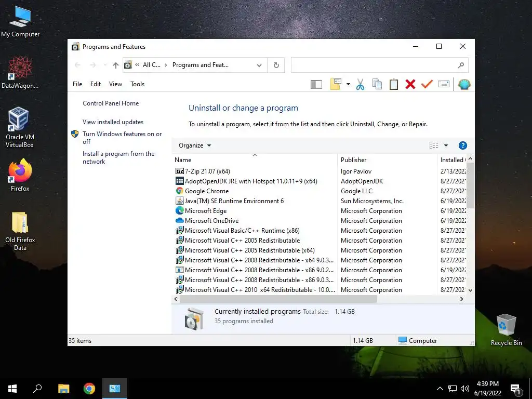Click the scroll down arrow of list
The image size is (532, 399).
(x=470, y=290)
